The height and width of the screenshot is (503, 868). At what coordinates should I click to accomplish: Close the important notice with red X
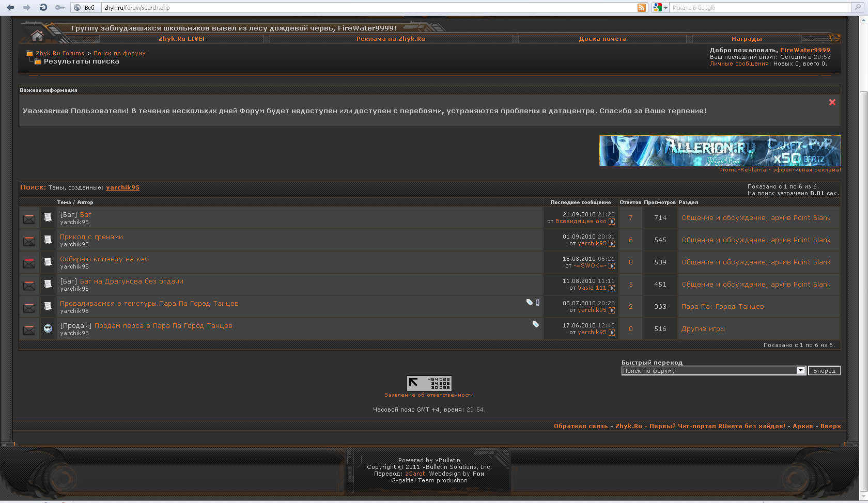tap(832, 102)
